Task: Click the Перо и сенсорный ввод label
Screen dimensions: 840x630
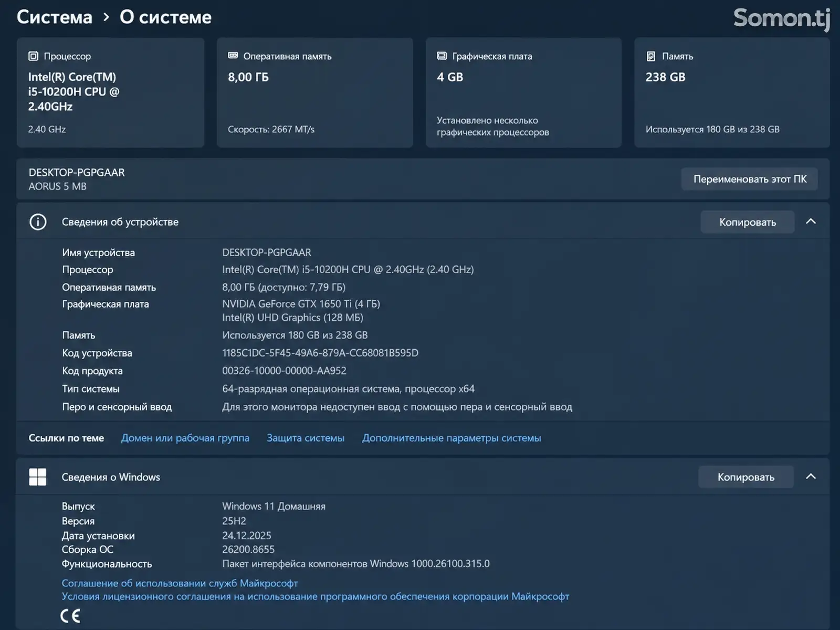Action: [117, 407]
